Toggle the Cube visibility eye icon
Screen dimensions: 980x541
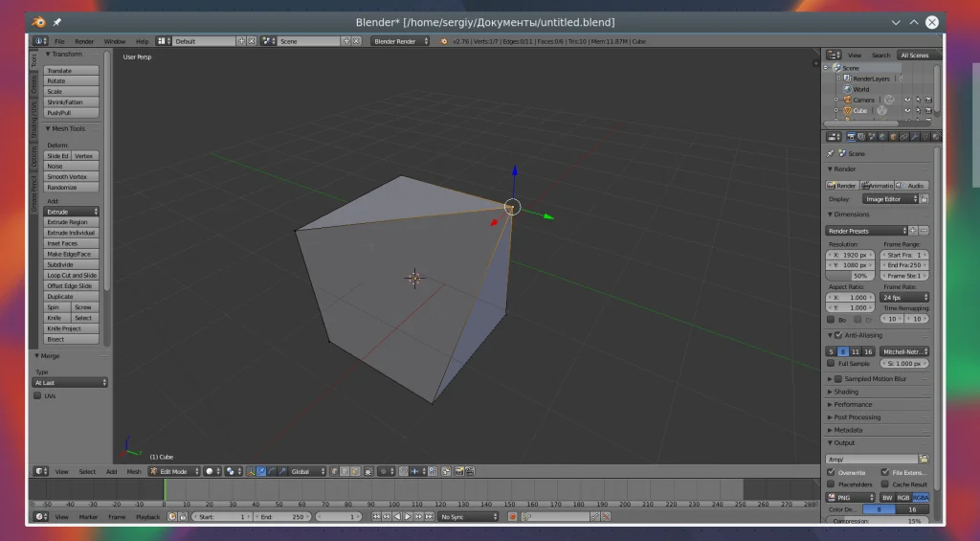[x=906, y=110]
